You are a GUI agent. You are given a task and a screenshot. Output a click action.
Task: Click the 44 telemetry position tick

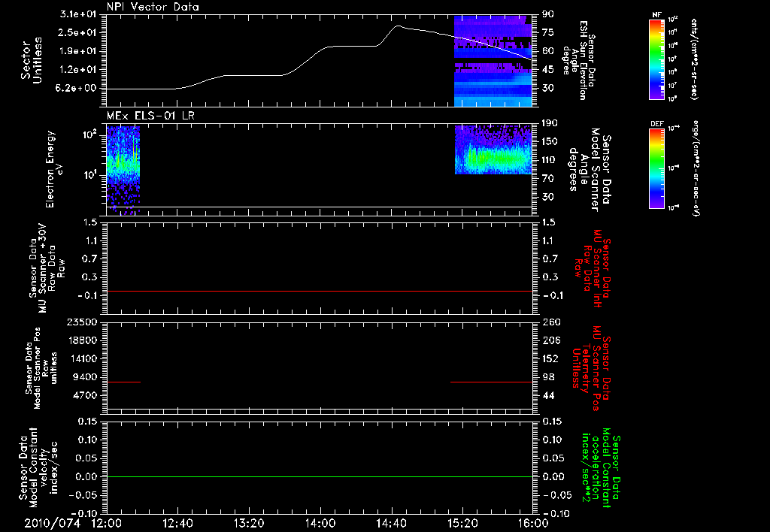point(548,395)
